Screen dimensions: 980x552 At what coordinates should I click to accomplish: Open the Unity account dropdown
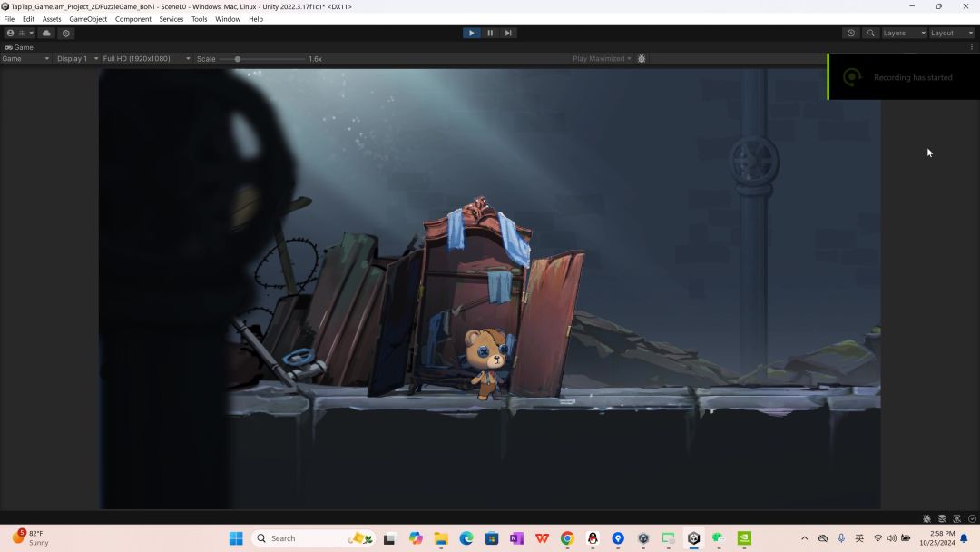[20, 33]
